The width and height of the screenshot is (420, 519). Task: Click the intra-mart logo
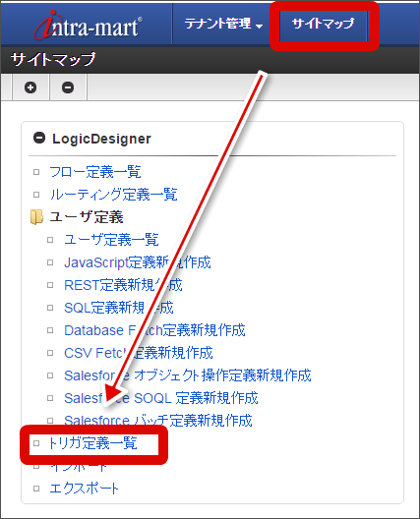(x=89, y=25)
